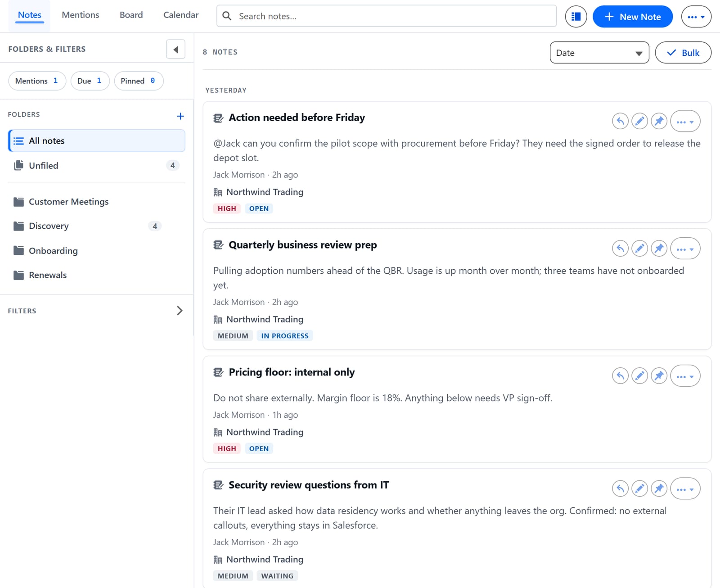The width and height of the screenshot is (720, 588).
Task: Toggle the split view layout icon
Action: pyautogui.click(x=576, y=17)
